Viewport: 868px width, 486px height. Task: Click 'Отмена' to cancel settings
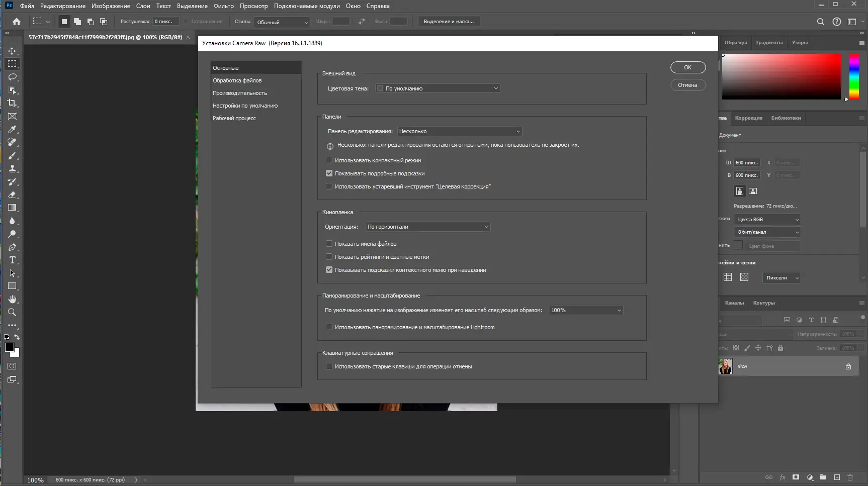(688, 85)
